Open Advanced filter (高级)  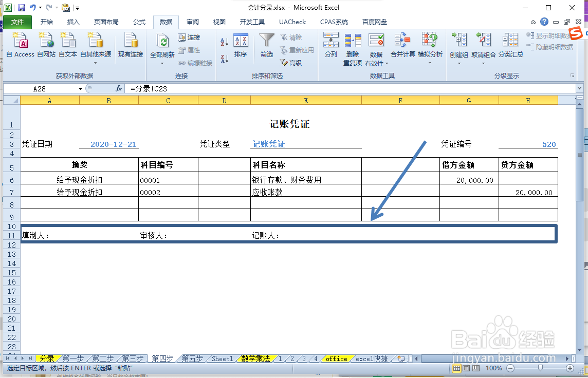291,63
